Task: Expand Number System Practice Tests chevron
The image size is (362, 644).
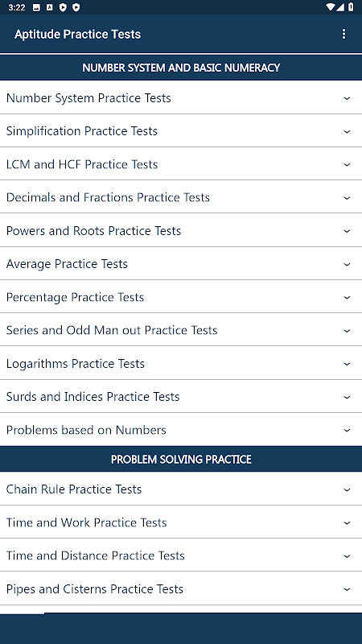Action: tap(347, 98)
